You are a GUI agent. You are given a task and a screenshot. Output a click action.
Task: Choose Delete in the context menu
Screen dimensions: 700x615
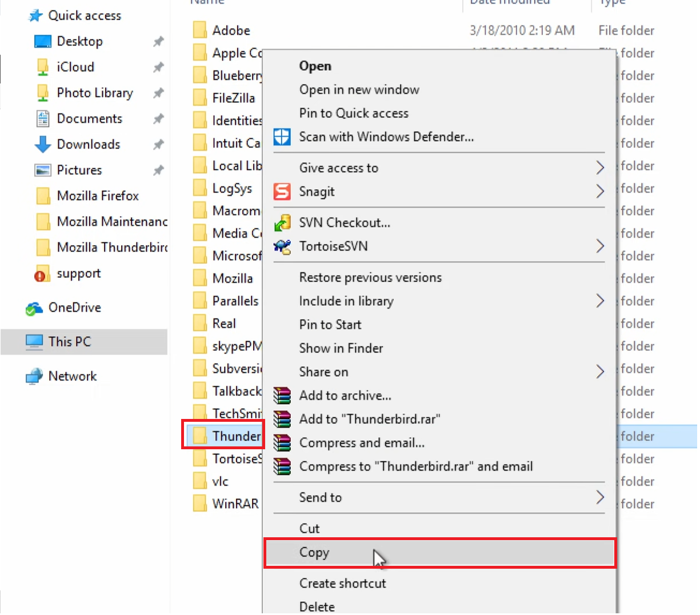click(x=439, y=606)
